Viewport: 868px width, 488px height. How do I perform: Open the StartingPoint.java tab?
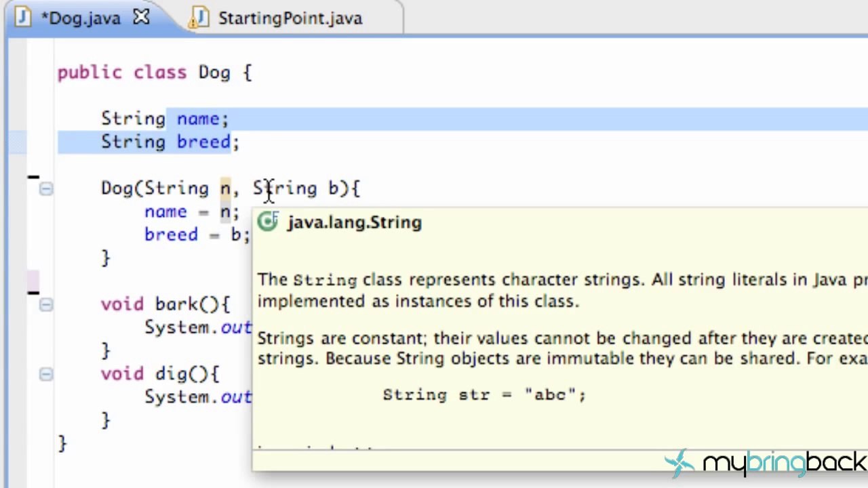(x=290, y=18)
